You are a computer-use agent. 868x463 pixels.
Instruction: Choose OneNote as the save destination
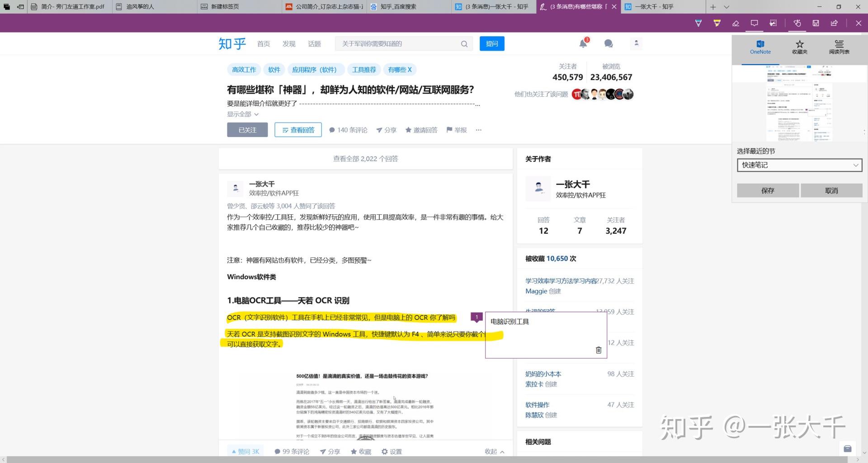760,47
